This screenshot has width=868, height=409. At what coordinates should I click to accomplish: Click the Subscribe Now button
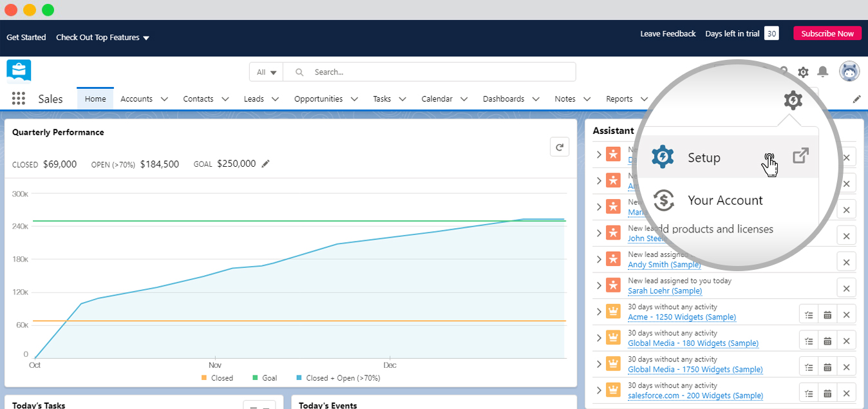tap(827, 33)
